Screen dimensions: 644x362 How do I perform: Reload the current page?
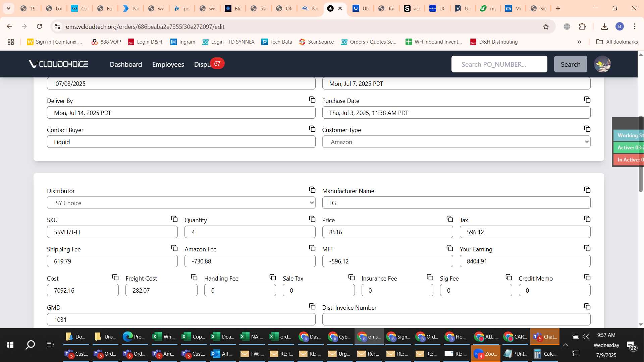[40, 26]
